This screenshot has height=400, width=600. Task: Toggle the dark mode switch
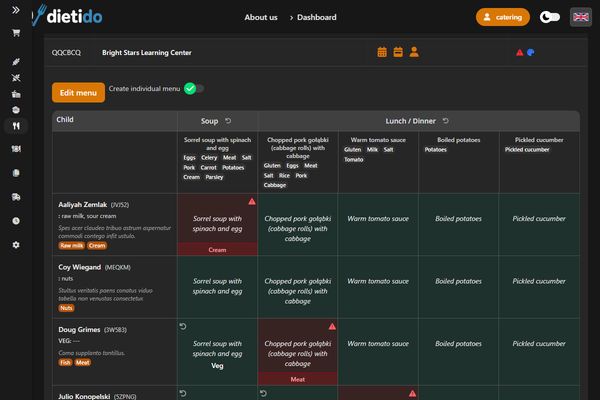pyautogui.click(x=550, y=17)
